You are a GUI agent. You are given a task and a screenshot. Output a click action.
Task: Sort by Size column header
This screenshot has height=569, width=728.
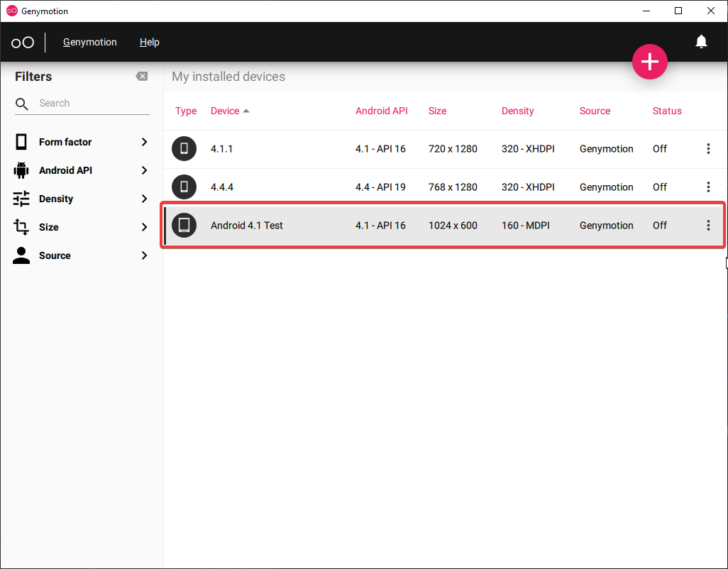437,111
